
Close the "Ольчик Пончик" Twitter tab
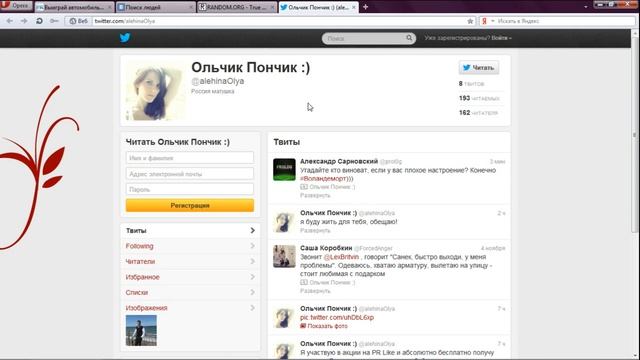[x=353, y=7]
